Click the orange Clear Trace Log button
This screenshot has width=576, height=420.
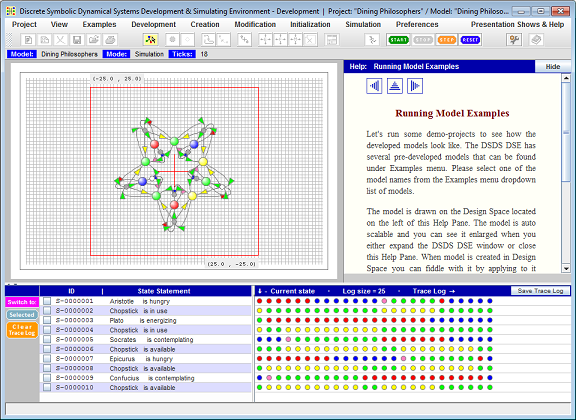pos(22,330)
